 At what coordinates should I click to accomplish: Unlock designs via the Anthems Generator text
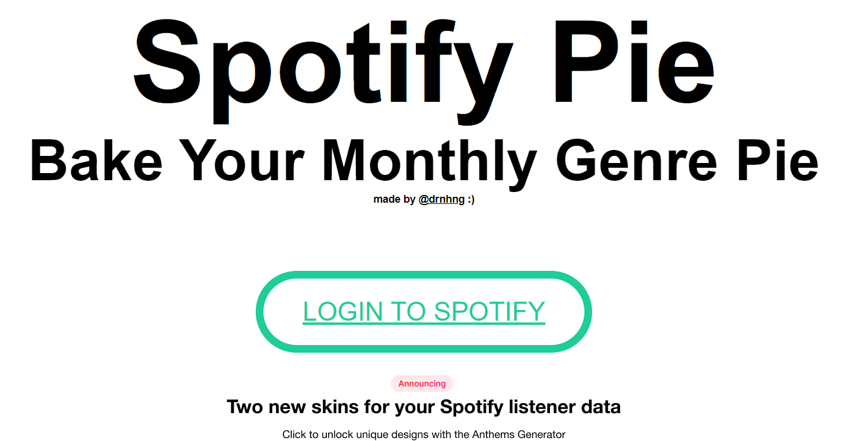click(423, 434)
